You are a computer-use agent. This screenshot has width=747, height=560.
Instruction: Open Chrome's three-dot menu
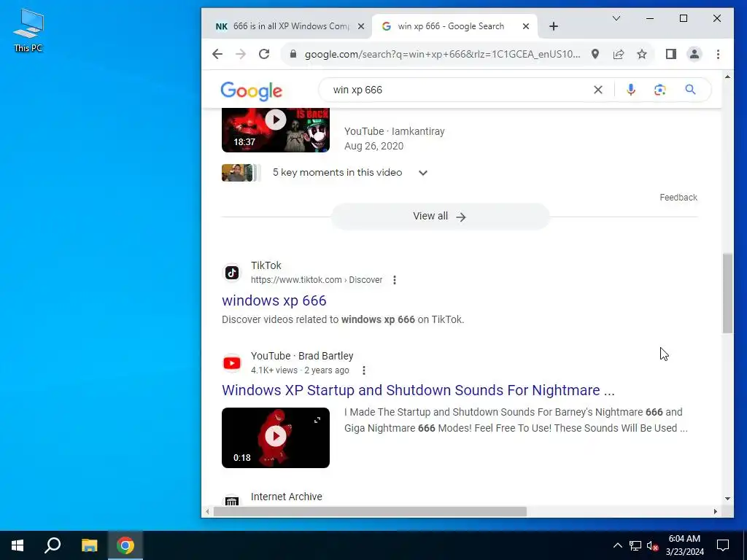click(x=718, y=54)
